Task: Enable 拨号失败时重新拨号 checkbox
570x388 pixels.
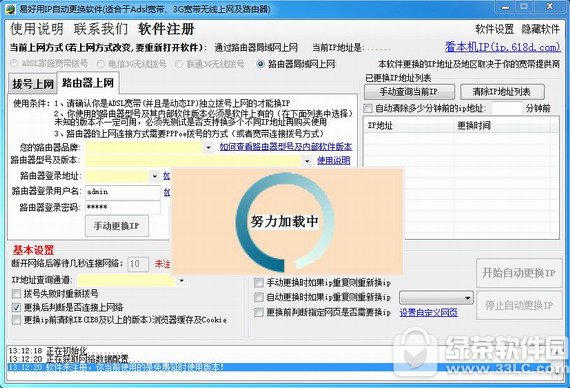Action: [x=16, y=293]
